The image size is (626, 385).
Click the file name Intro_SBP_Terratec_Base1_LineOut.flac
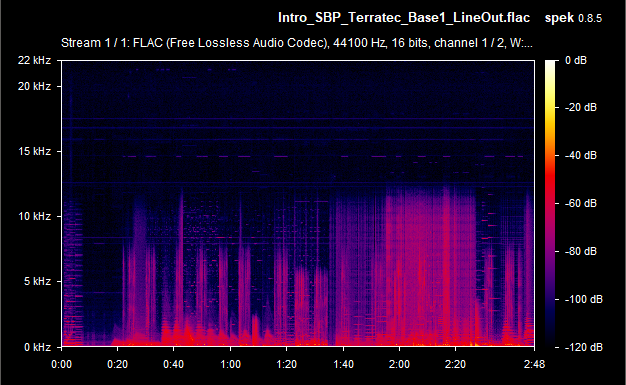pyautogui.click(x=404, y=18)
